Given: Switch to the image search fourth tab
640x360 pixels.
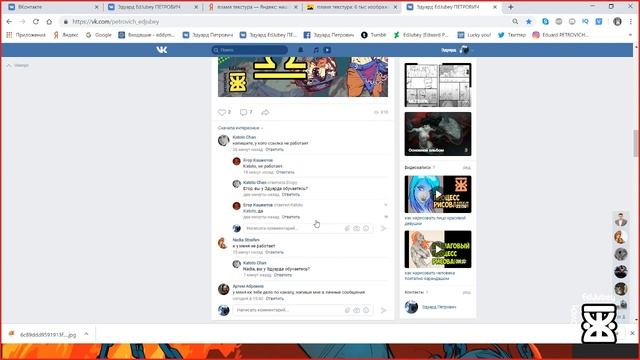Looking at the screenshot, I should coord(352,7).
